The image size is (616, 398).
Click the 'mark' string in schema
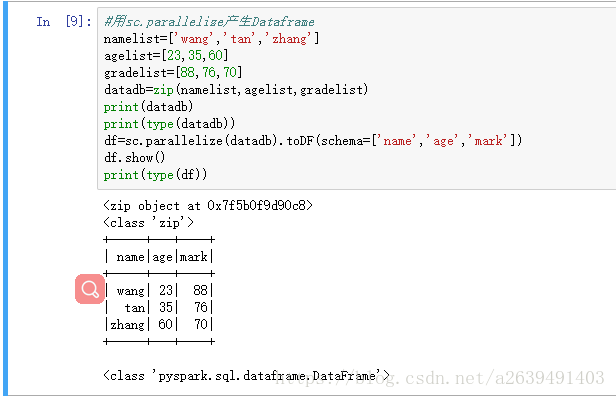point(488,141)
